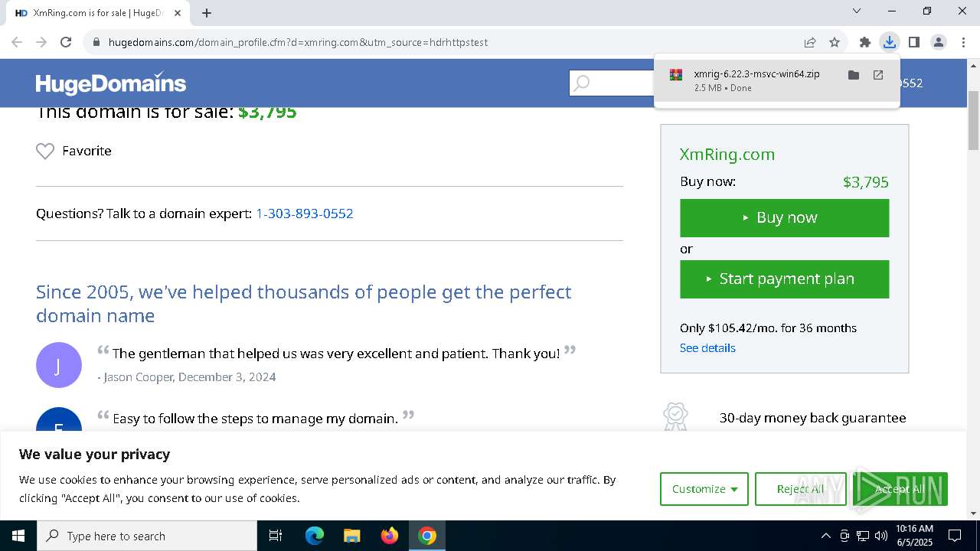Open Task View on taskbar

point(276,536)
